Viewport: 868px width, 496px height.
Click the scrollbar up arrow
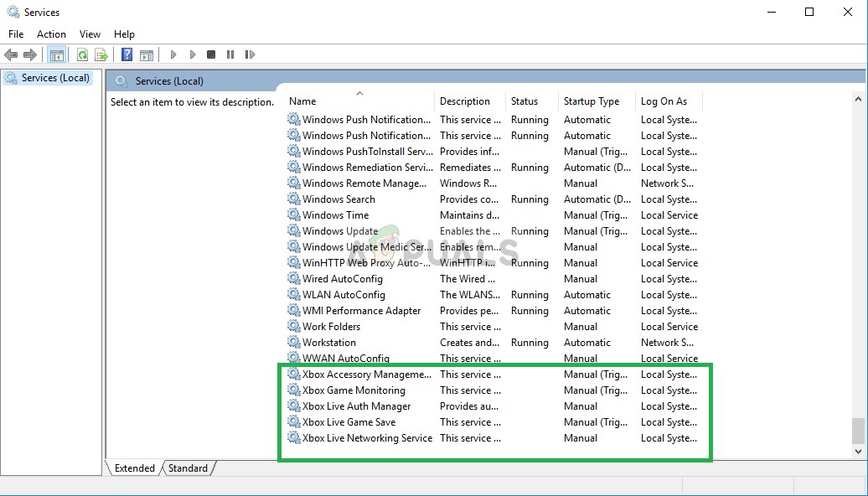pyautogui.click(x=858, y=100)
